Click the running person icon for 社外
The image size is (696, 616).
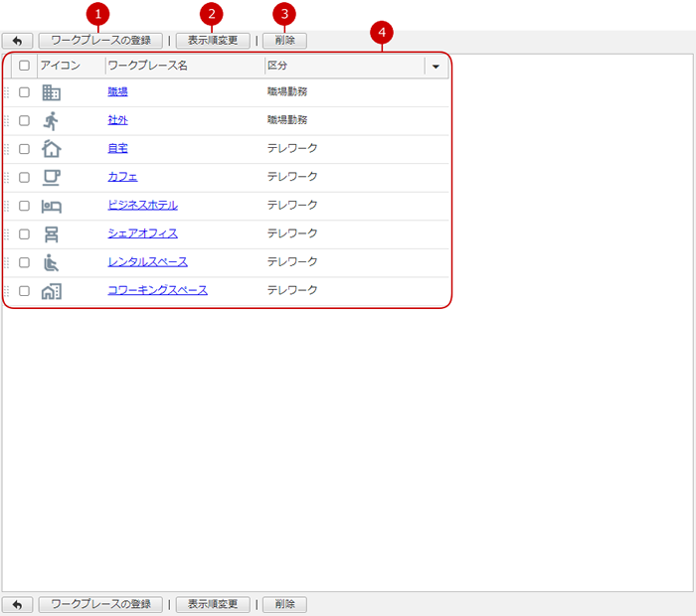click(52, 120)
